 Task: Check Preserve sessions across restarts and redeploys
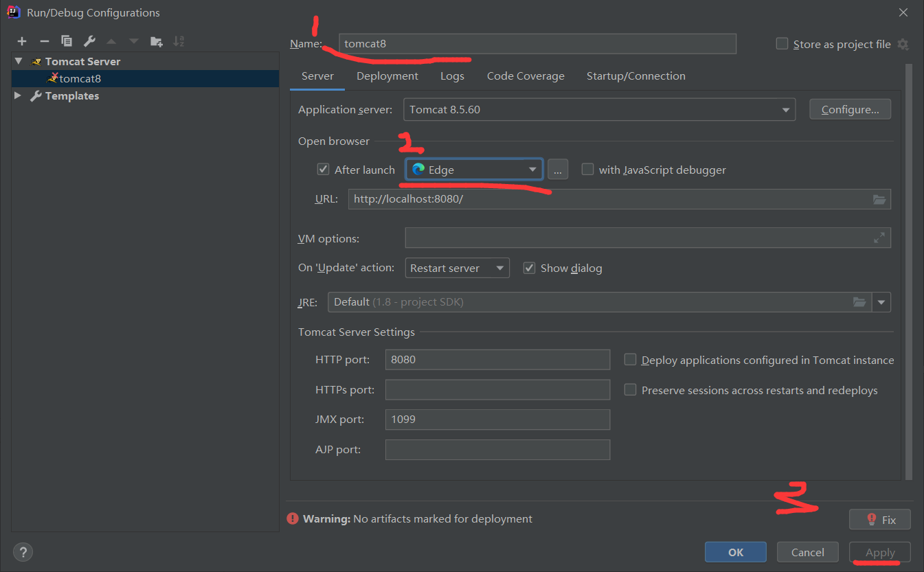630,390
